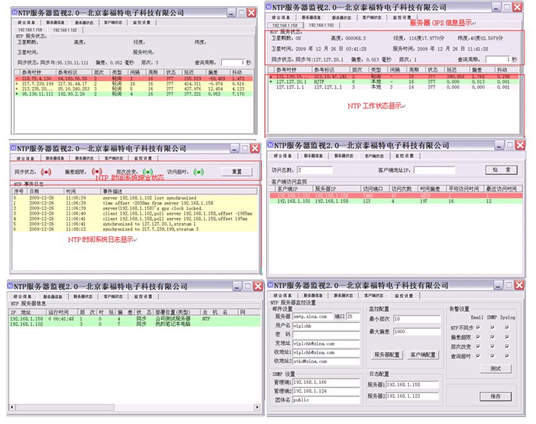
Task: Click the 保存 save button
Action: (496, 396)
